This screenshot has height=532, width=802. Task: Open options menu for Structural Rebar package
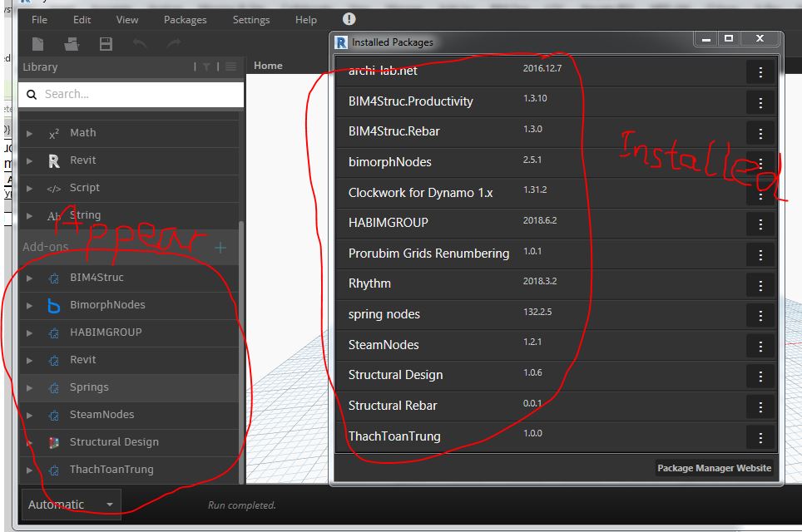tap(760, 406)
